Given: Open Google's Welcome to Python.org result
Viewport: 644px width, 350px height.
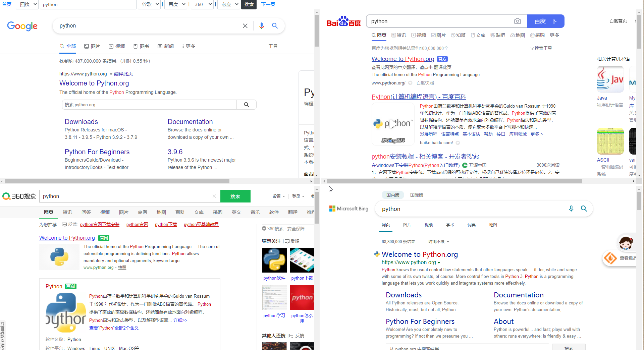Looking at the screenshot, I should click(94, 83).
